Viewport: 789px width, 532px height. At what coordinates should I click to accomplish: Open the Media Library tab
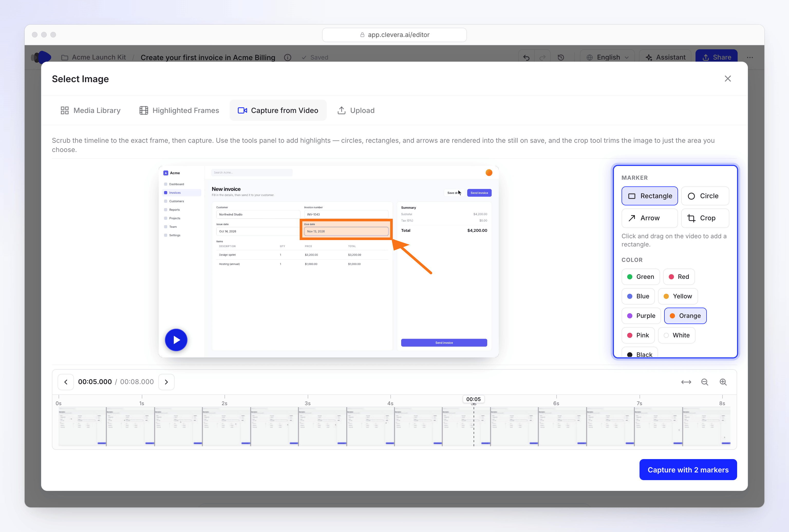click(91, 110)
